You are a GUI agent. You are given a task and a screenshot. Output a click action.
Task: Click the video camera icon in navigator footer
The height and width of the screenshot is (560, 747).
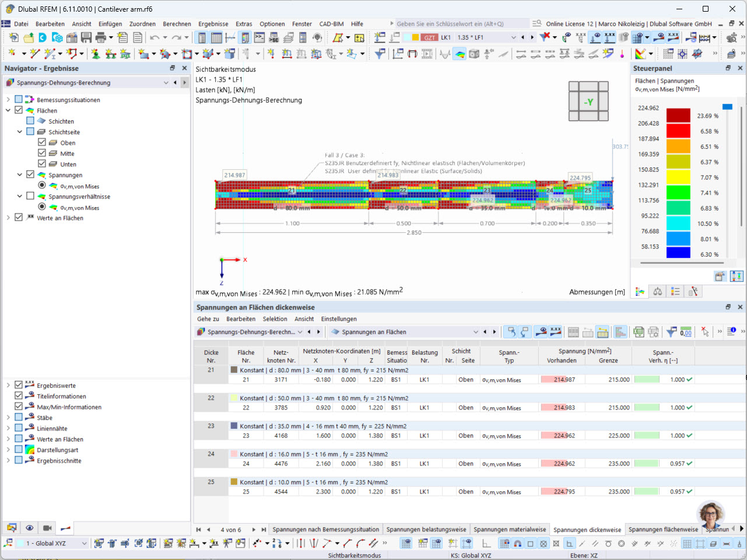tap(47, 528)
